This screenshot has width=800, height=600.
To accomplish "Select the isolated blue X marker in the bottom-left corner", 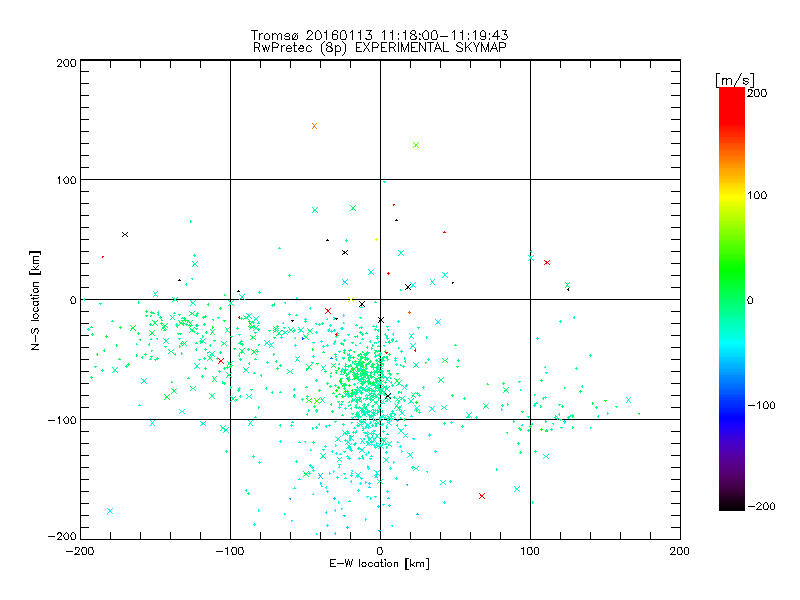I will tap(110, 511).
